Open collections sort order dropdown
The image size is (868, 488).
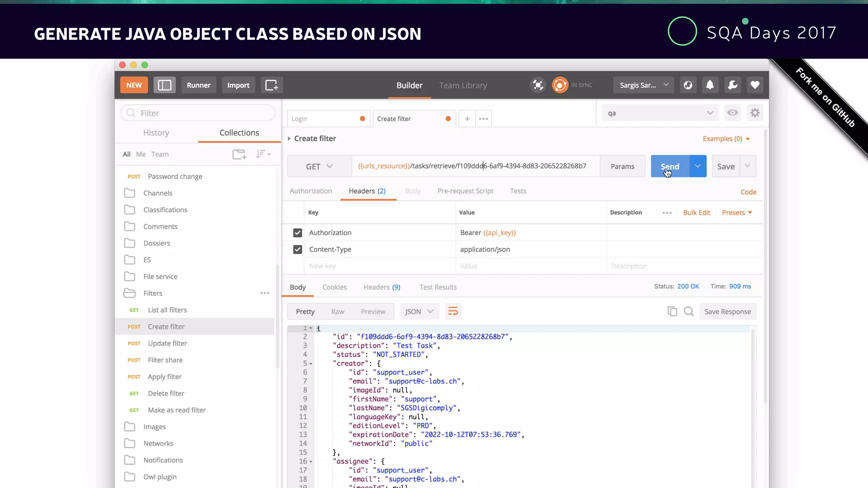pos(263,154)
